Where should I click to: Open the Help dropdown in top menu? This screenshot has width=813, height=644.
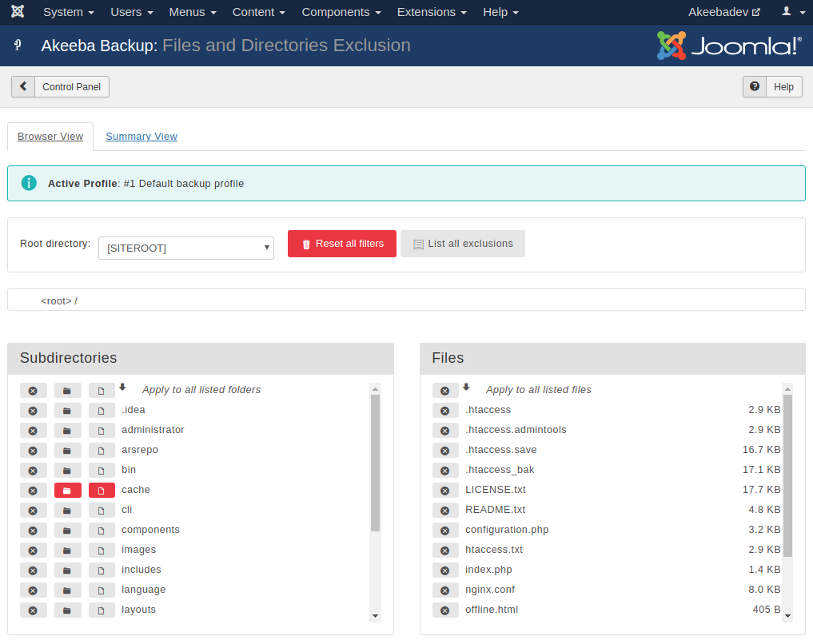pos(500,12)
